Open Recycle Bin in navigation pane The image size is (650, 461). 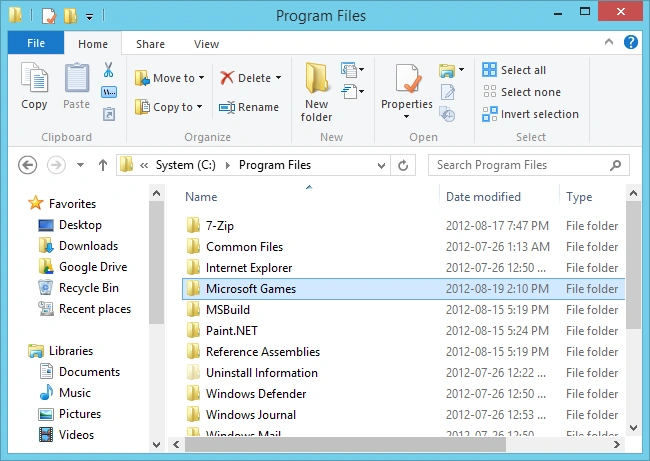click(78, 288)
